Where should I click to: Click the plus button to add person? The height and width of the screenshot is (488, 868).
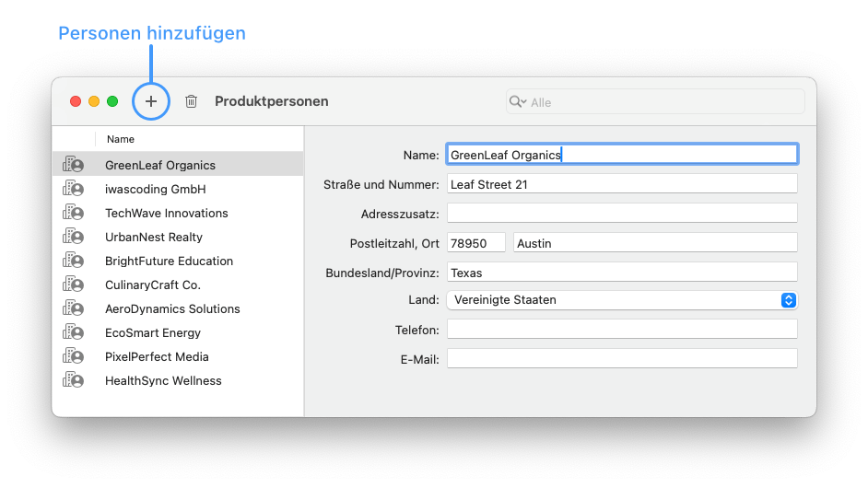point(151,101)
